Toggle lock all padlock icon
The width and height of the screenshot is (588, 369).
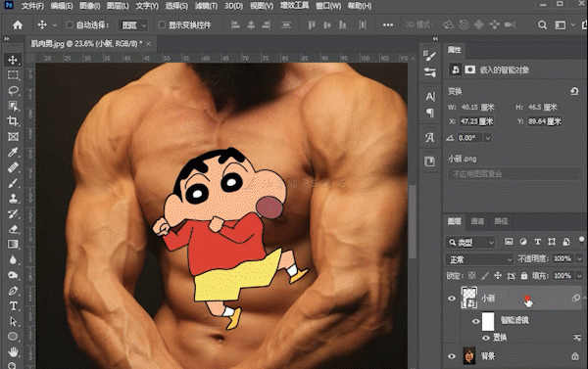[x=524, y=276]
